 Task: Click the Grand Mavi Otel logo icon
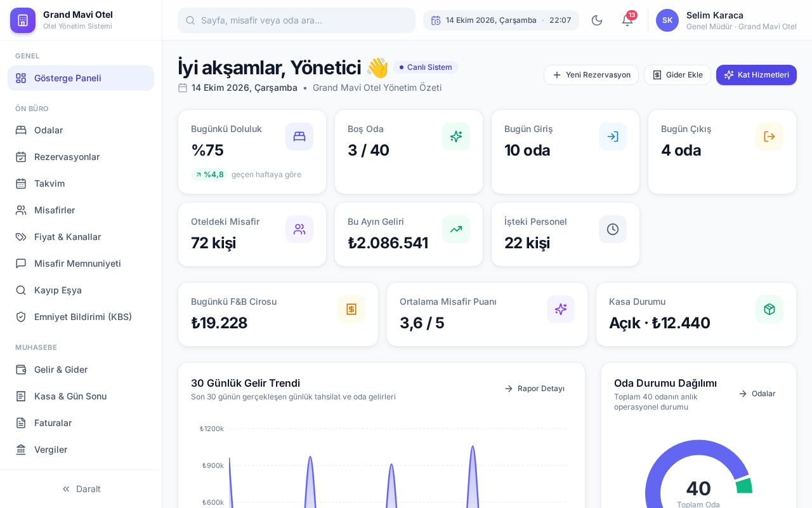pos(23,20)
